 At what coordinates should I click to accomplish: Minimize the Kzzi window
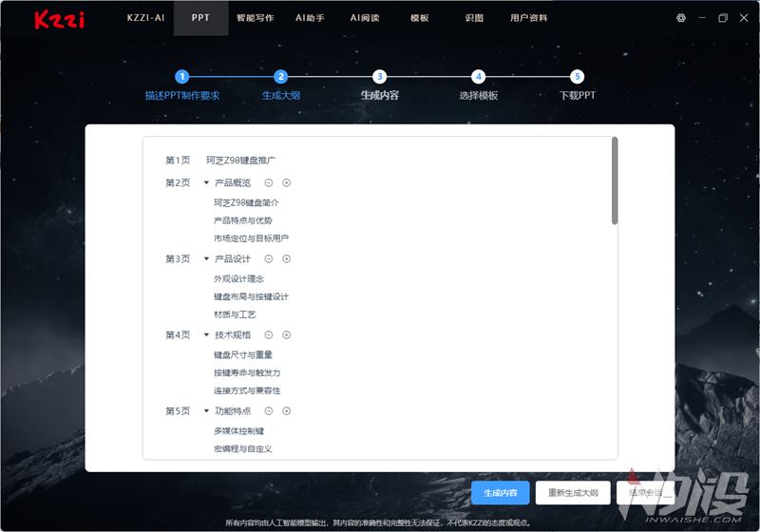coord(702,18)
